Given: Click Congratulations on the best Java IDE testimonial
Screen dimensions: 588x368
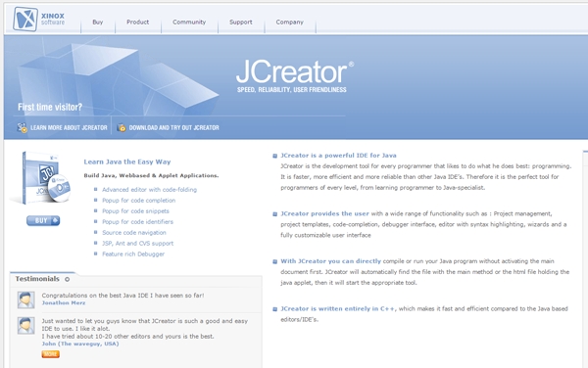Looking at the screenshot, I should click(123, 296).
